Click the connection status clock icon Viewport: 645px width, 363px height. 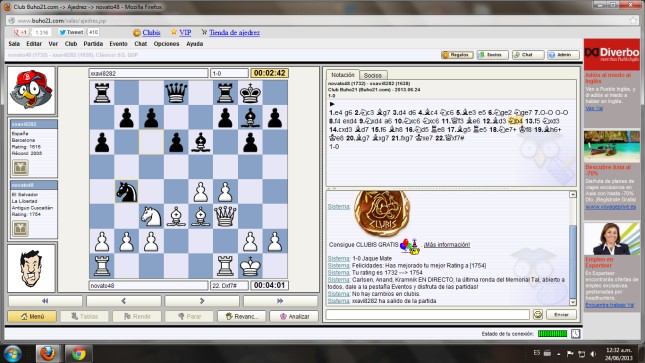coord(575,334)
